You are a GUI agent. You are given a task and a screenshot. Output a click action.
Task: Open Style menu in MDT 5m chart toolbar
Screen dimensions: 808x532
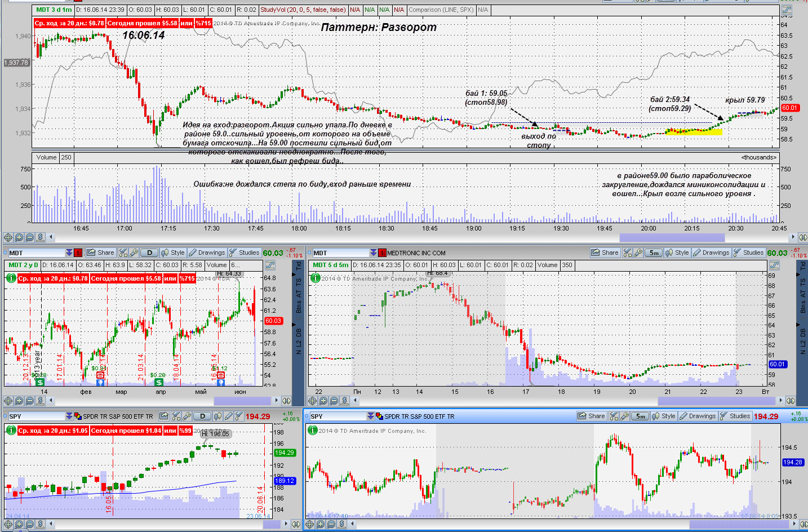point(677,252)
